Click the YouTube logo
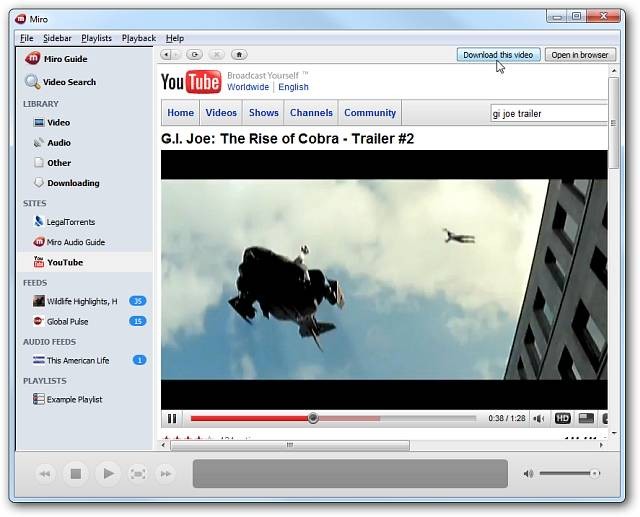The width and height of the screenshot is (640, 517). [x=191, y=82]
